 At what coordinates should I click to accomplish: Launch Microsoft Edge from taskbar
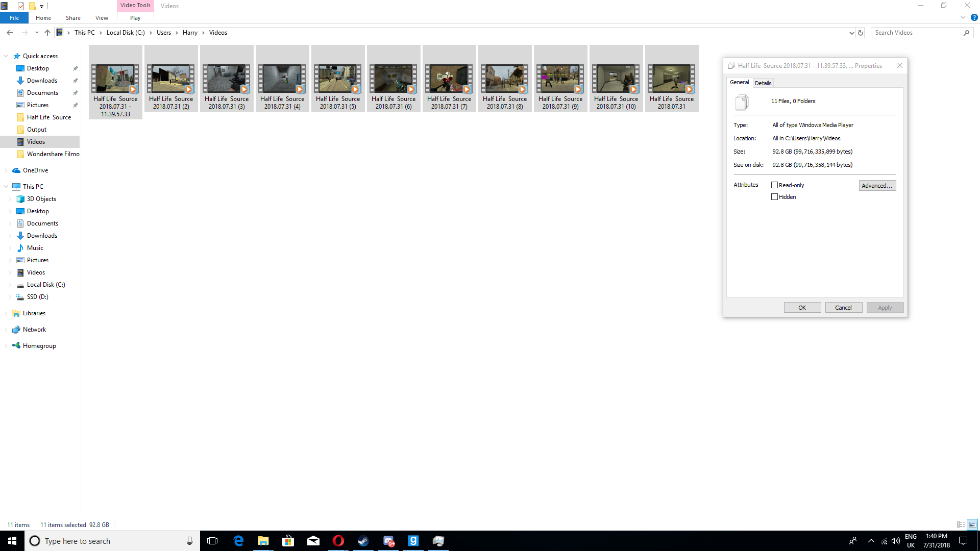[238, 541]
